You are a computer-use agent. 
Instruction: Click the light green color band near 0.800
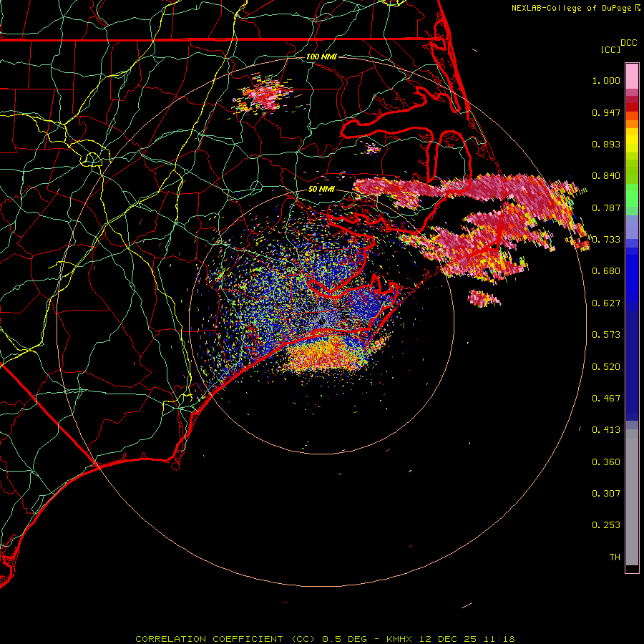[632, 195]
